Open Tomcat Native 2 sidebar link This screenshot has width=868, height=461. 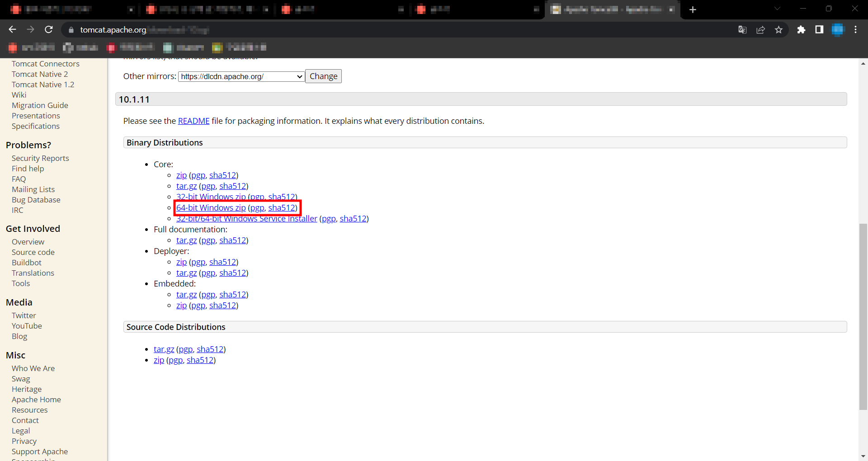click(x=40, y=74)
